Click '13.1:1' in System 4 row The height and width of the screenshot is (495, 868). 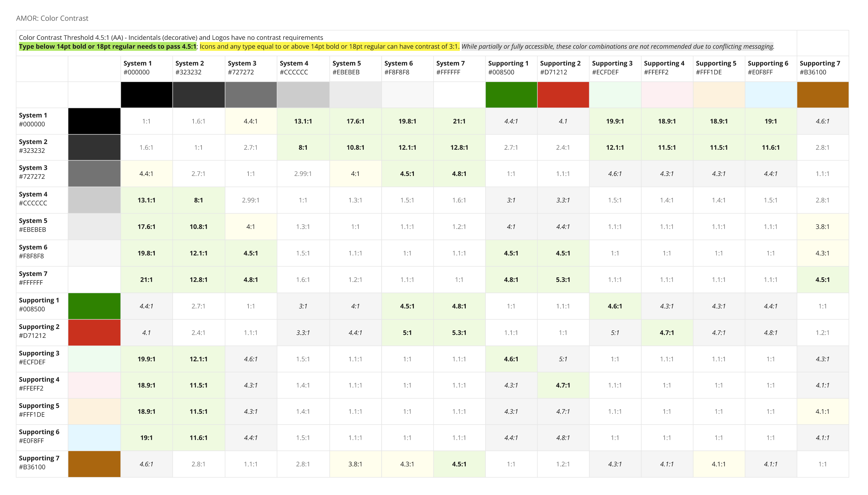coord(146,200)
